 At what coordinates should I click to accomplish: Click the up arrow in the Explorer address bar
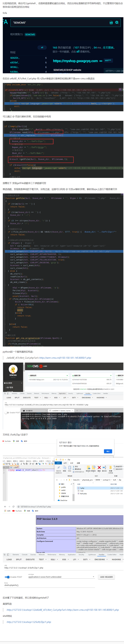coord(67,480)
